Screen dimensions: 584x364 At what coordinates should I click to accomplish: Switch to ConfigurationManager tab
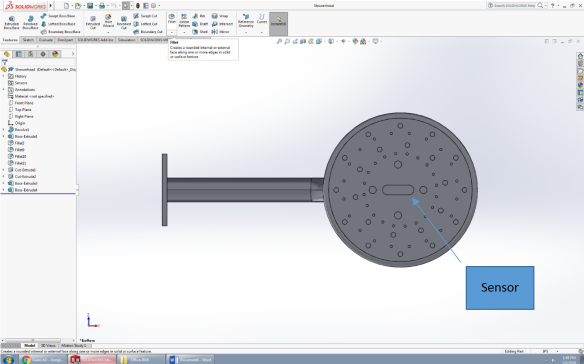click(31, 54)
